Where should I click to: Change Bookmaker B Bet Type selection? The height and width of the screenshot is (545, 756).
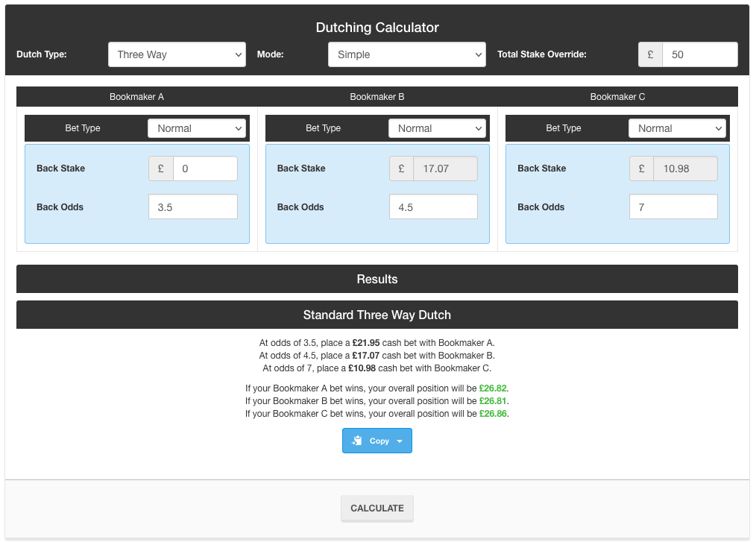[x=437, y=128]
